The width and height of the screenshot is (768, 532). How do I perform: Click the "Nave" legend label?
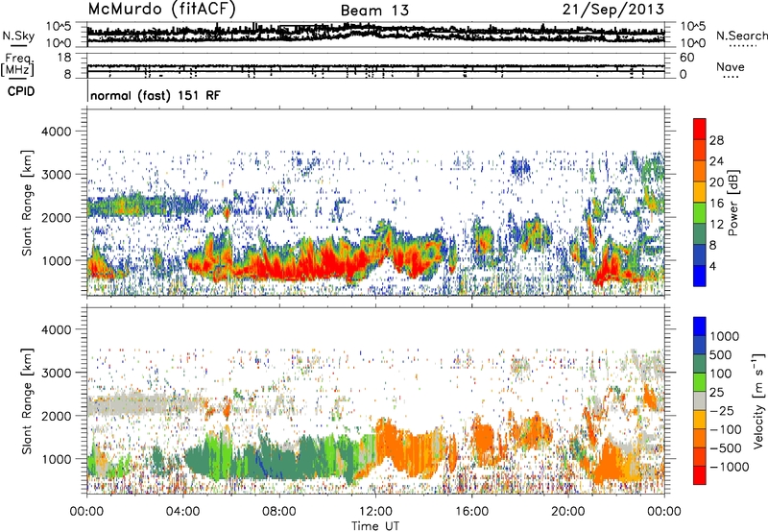pyautogui.click(x=730, y=66)
